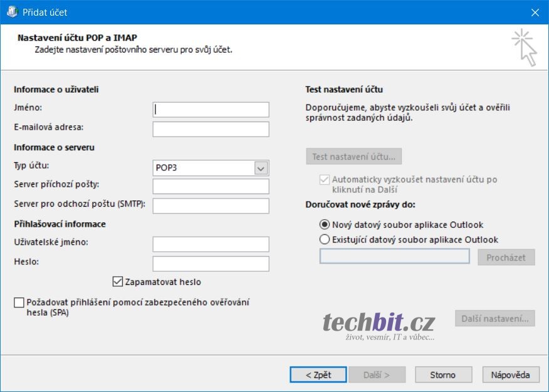Focus the Uživatelské jméno input

tap(211, 244)
